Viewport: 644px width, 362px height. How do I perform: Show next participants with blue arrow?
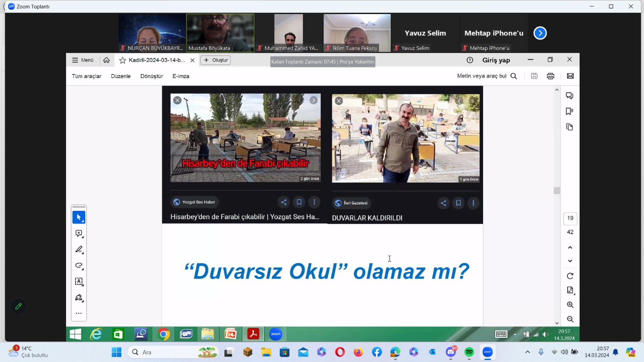[540, 33]
